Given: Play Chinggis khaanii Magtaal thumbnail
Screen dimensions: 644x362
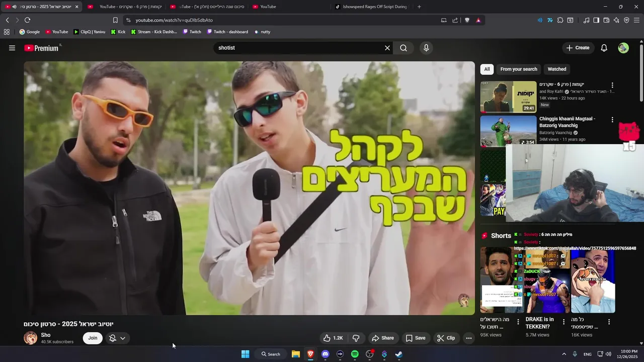Looking at the screenshot, I should pos(508,131).
